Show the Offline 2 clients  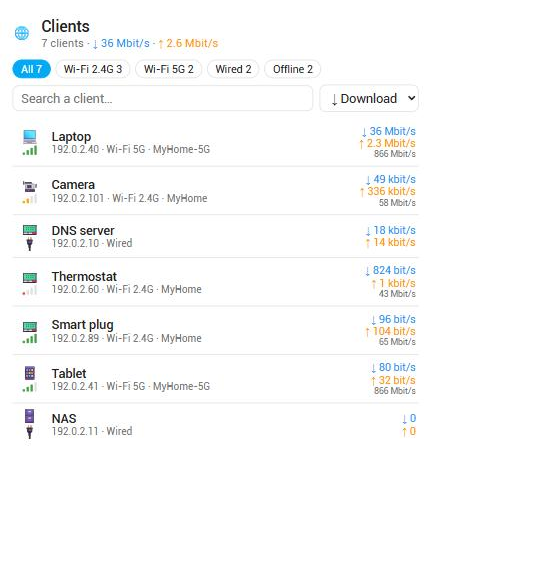click(x=293, y=69)
